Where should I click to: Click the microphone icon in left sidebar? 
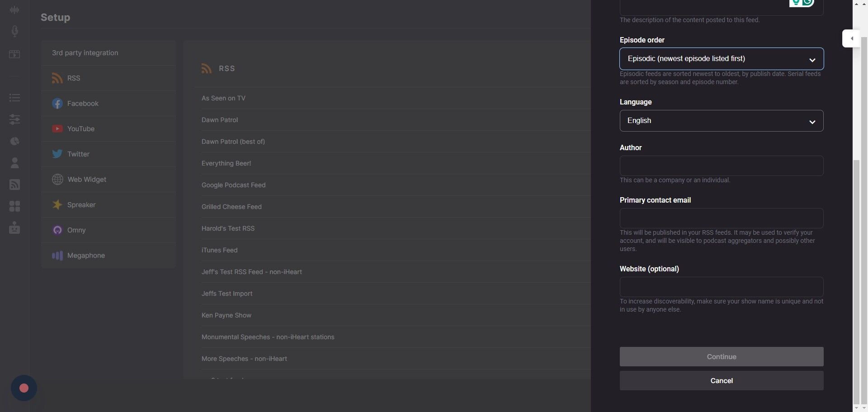tap(14, 31)
